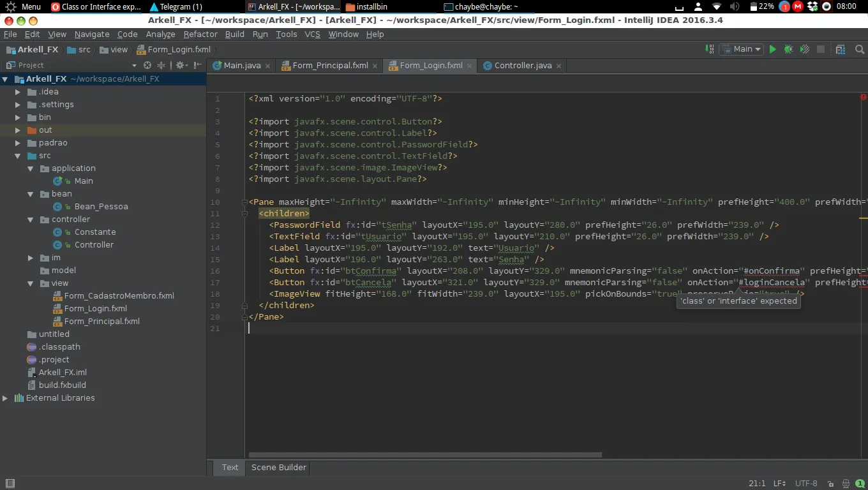
Task: Collapse the controller package
Action: (30, 219)
